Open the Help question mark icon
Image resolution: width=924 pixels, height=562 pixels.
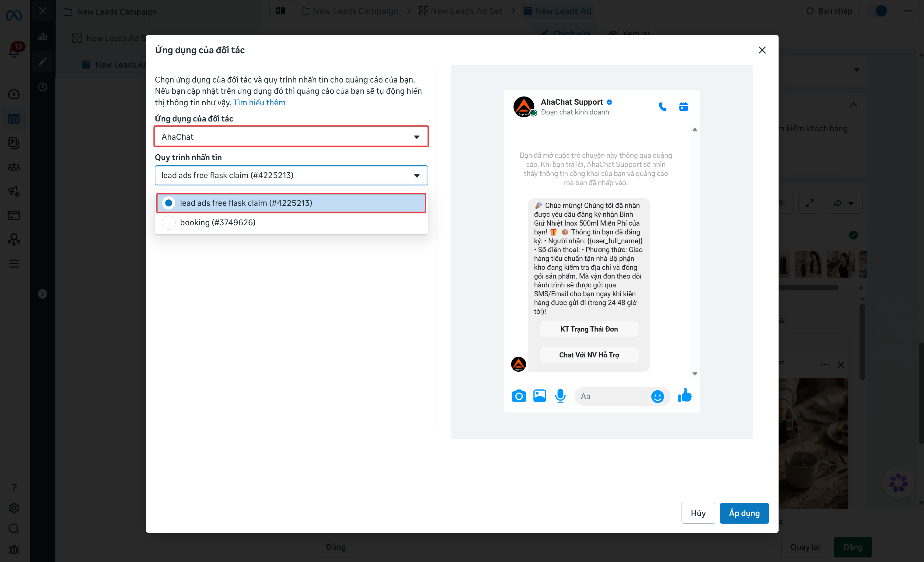(14, 487)
